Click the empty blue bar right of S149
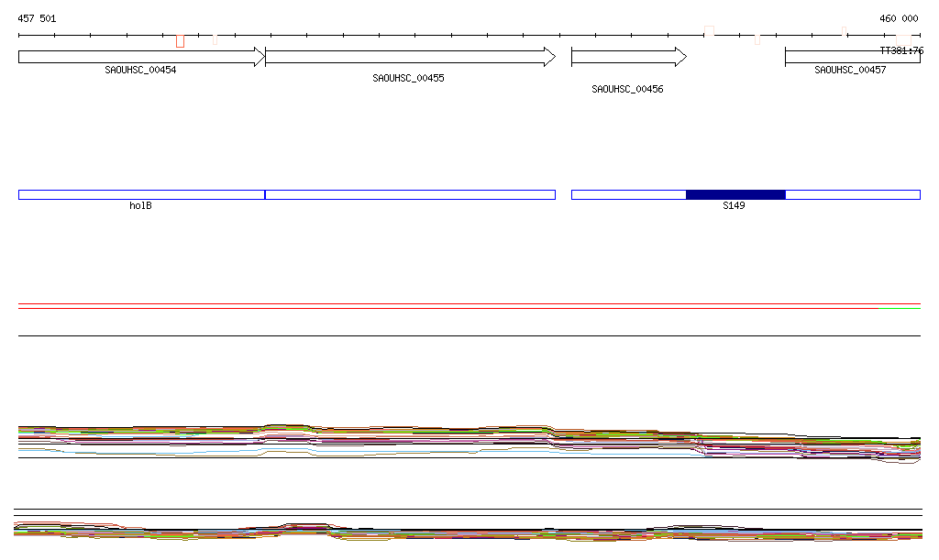 pos(853,194)
